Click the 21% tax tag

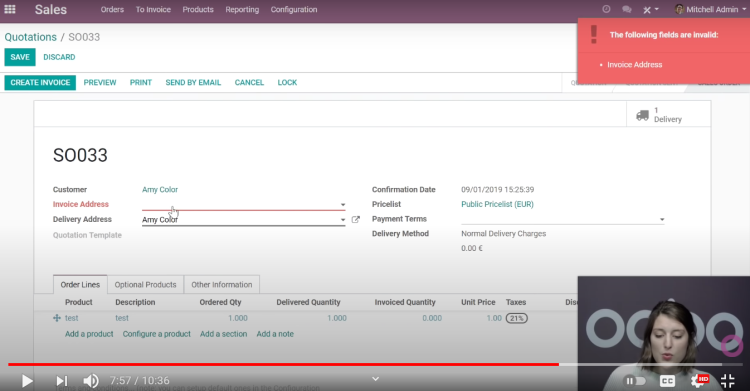tap(517, 318)
